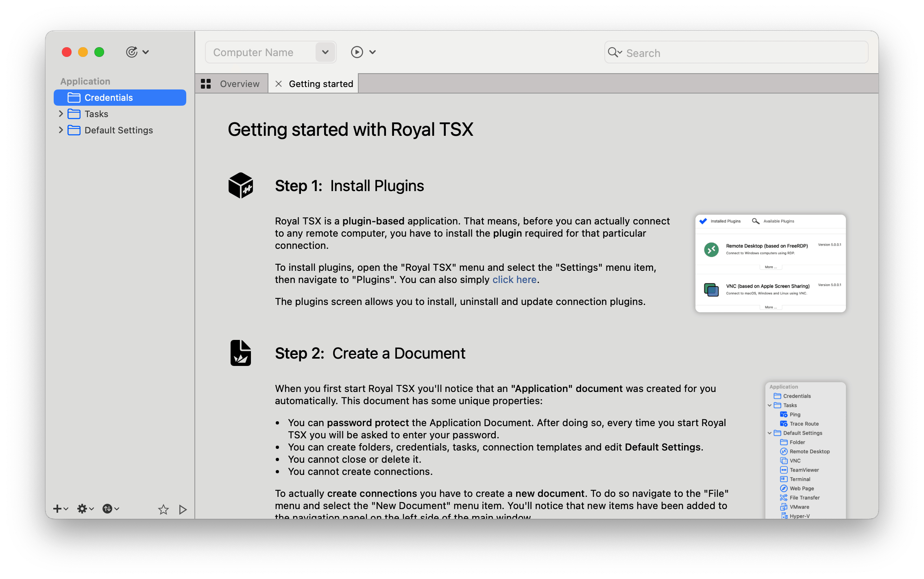Close the Getting started tab
The image size is (924, 579).
(x=279, y=84)
